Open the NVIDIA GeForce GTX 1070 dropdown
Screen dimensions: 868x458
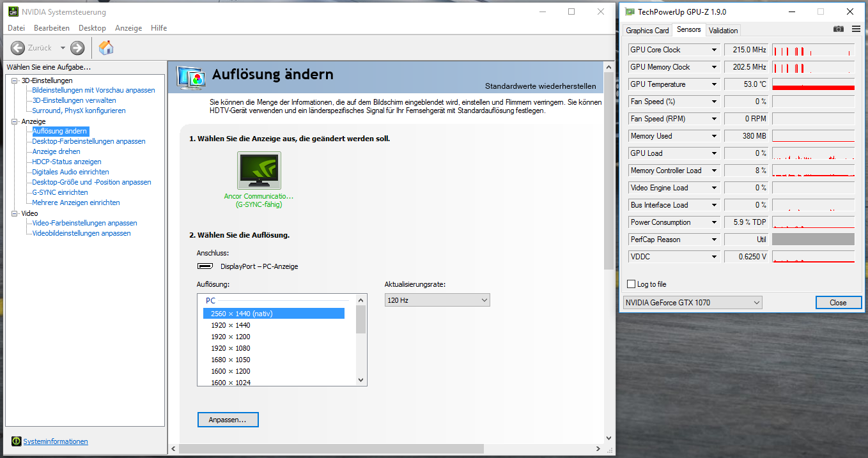point(693,303)
